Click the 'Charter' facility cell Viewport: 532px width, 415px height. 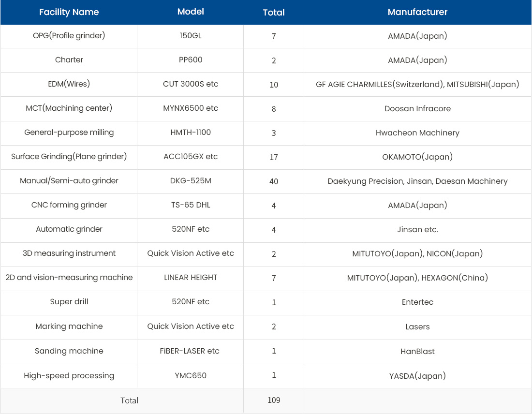pyautogui.click(x=69, y=59)
